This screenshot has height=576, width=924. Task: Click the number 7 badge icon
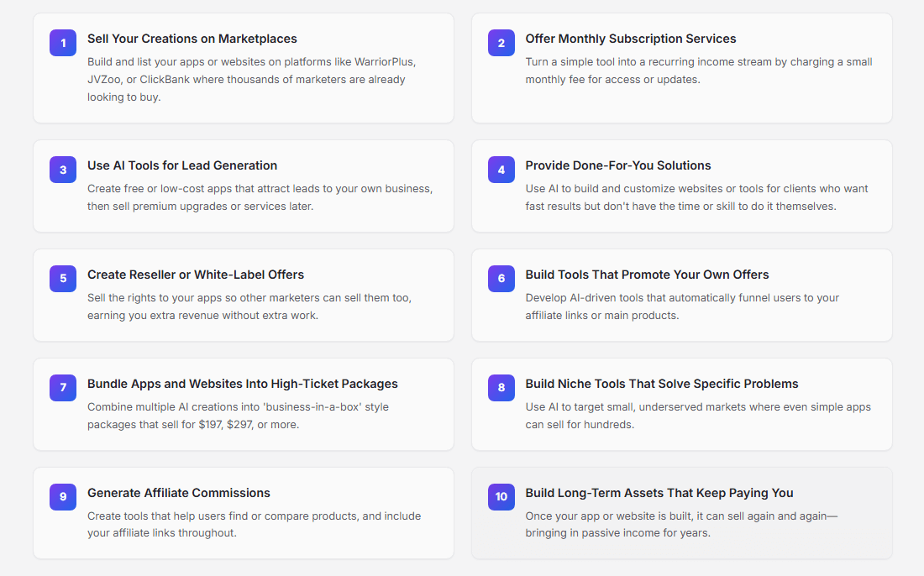63,388
